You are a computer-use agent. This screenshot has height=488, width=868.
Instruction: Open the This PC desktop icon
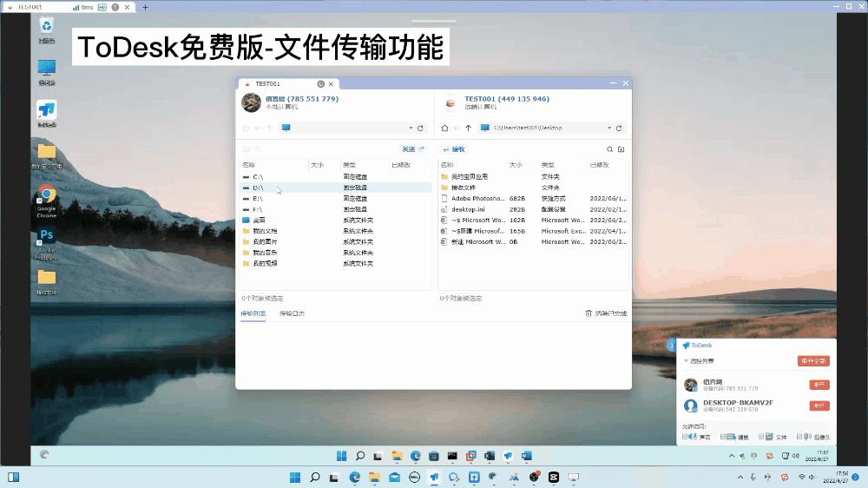[x=47, y=72]
